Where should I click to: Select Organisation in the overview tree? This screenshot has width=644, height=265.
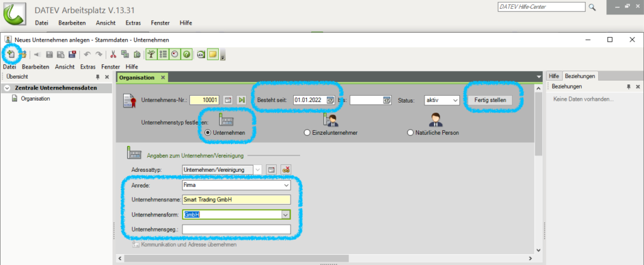click(x=35, y=99)
